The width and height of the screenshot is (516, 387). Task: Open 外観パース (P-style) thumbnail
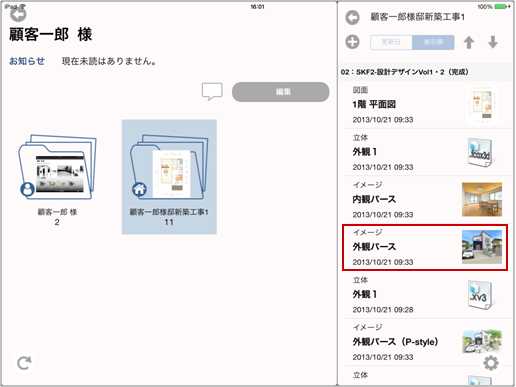[482, 342]
